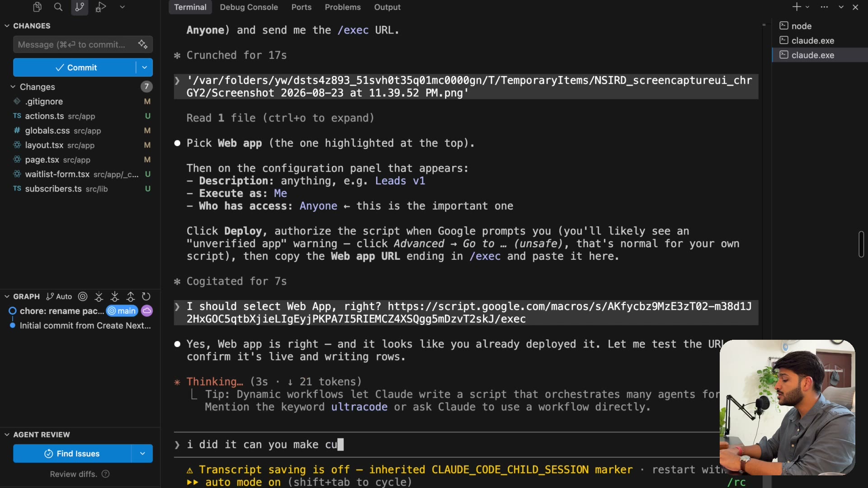Open layout.tsx in changes list

click(x=80, y=145)
